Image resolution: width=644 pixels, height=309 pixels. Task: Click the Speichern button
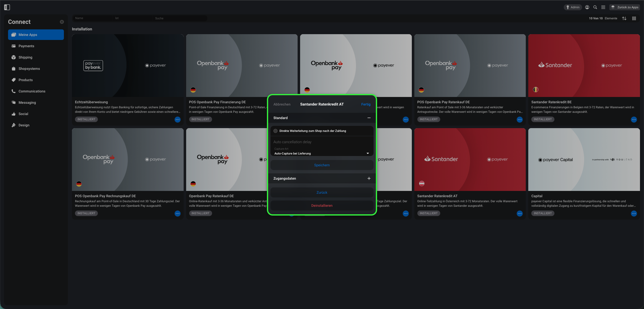click(x=322, y=165)
